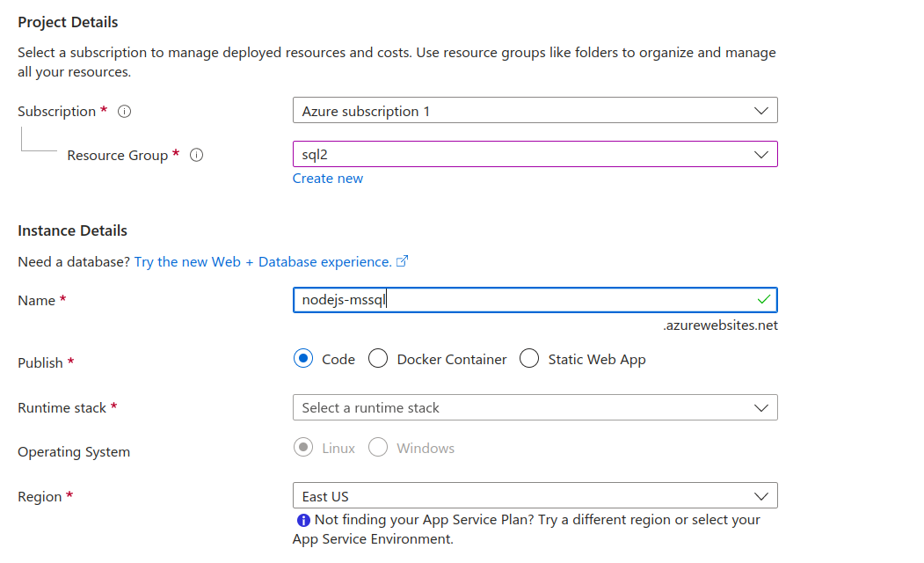Image resolution: width=924 pixels, height=563 pixels.
Task: Click the blue info icon below Region
Action: click(303, 520)
